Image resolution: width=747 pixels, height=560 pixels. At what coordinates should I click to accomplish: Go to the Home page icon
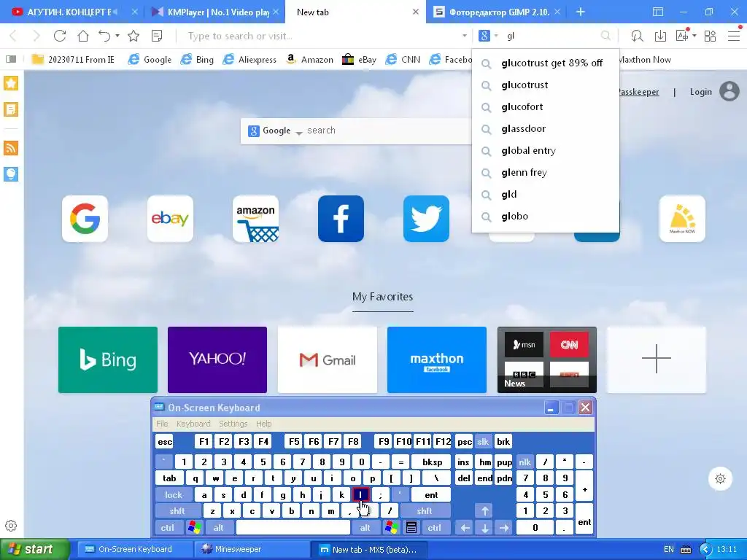point(83,36)
